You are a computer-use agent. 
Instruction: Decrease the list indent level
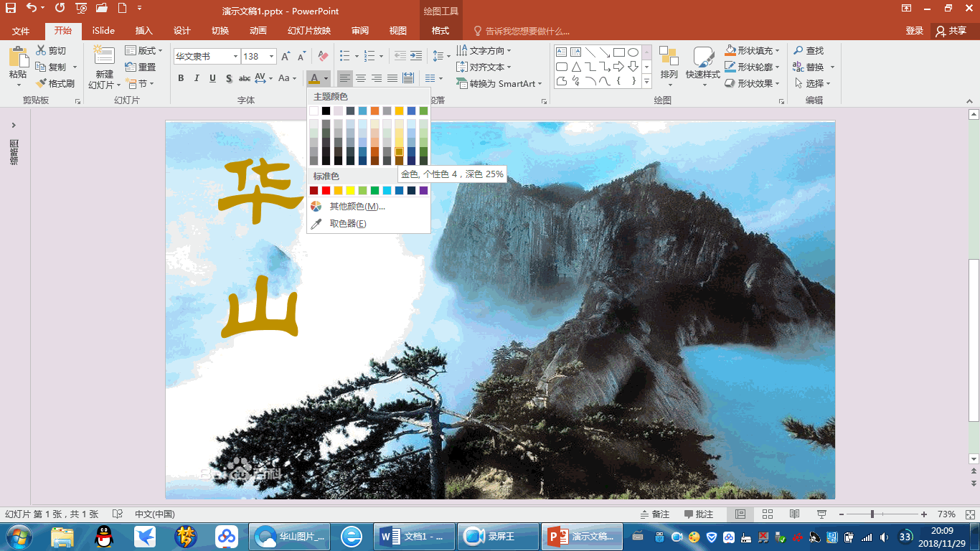tap(400, 56)
